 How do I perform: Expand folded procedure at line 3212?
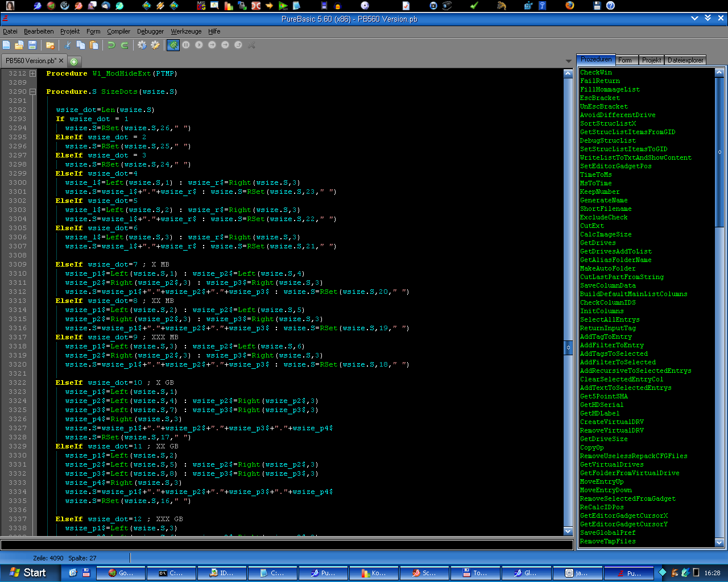coord(33,73)
